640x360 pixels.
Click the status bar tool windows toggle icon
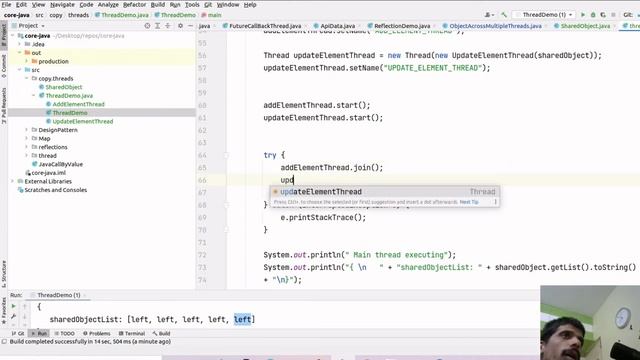click(4, 342)
